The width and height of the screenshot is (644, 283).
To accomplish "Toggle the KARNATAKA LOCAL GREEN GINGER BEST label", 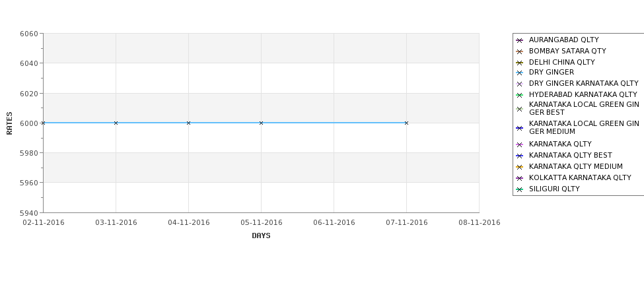I will [x=584, y=108].
